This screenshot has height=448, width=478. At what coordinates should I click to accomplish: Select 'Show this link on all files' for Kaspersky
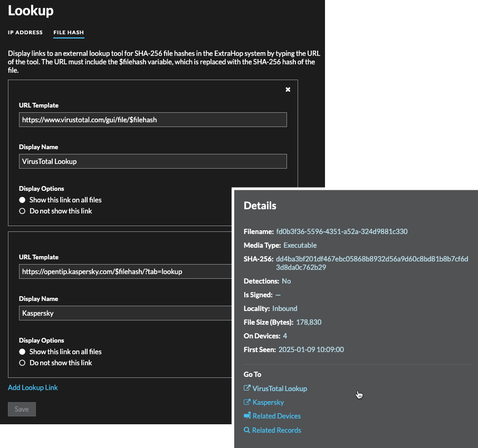click(22, 352)
